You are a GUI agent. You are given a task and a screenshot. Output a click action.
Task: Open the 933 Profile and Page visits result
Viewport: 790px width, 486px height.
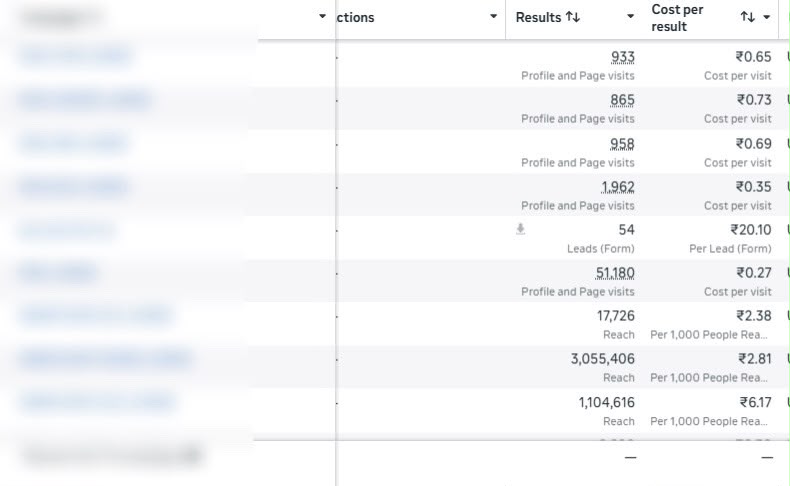[623, 57]
